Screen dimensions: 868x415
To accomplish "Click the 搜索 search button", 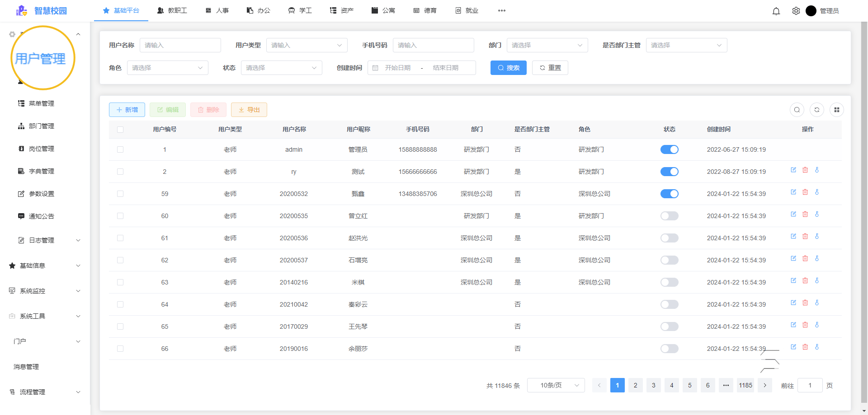I will click(x=508, y=68).
